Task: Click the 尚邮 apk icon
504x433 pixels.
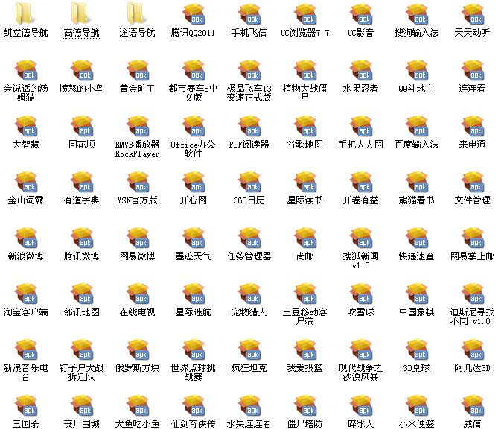Action: (305, 238)
